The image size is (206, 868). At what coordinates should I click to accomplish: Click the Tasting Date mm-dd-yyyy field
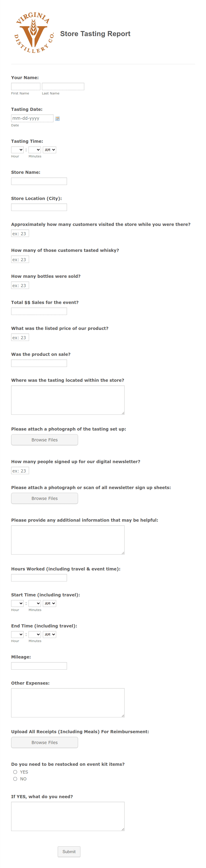[32, 118]
